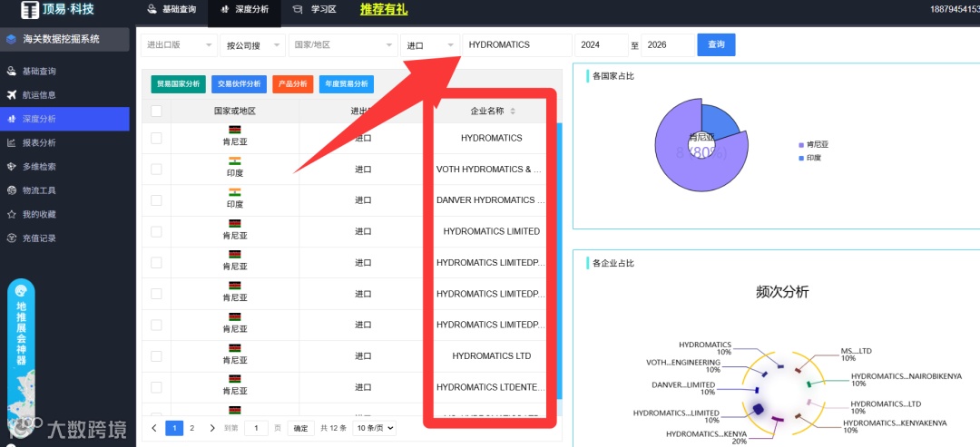The width and height of the screenshot is (980, 447).
Task: Switch to top 深度分析 tab
Action: 244,9
